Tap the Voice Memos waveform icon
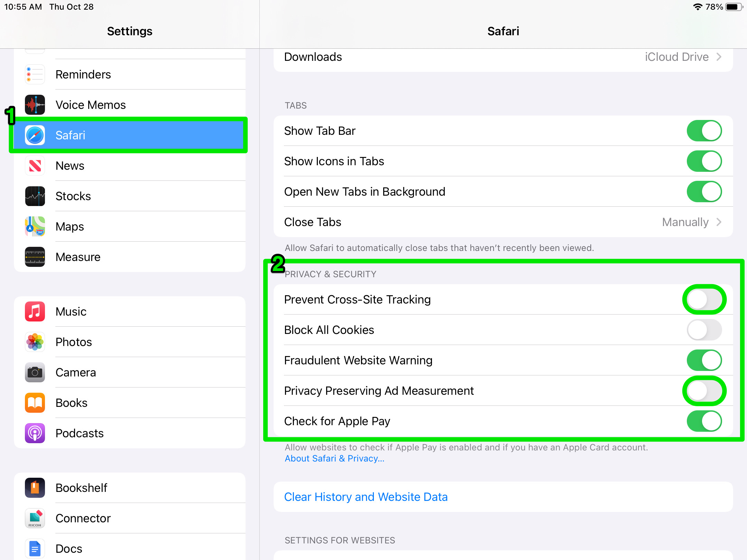 (35, 105)
